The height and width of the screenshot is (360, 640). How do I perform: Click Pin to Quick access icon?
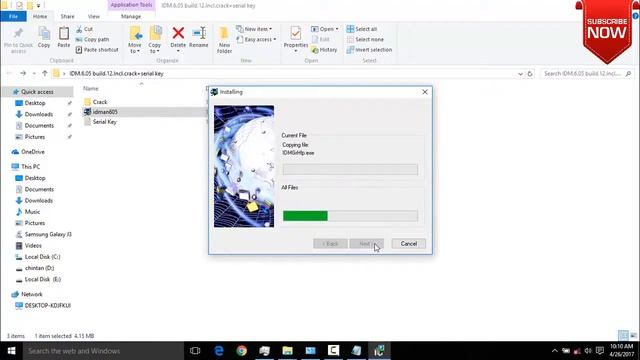(18, 40)
